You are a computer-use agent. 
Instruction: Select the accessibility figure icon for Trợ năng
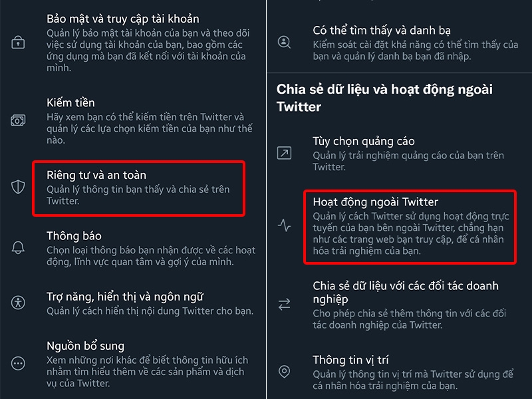click(x=17, y=302)
